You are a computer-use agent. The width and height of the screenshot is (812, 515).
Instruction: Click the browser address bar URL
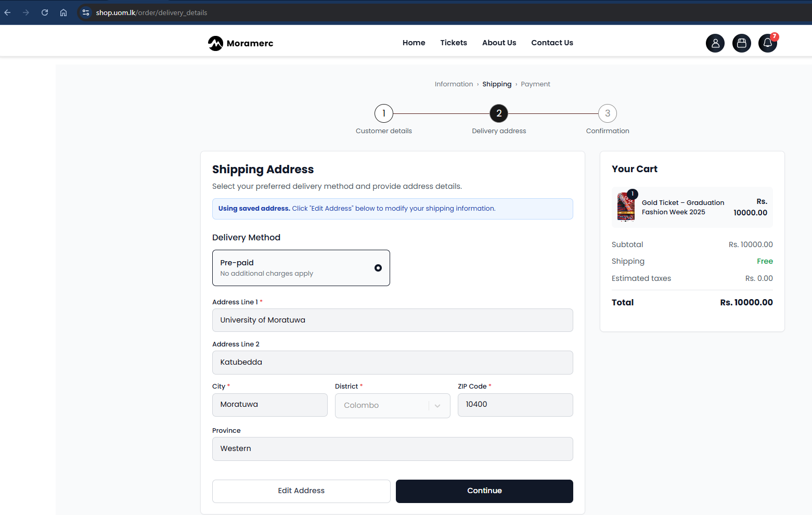(x=151, y=12)
